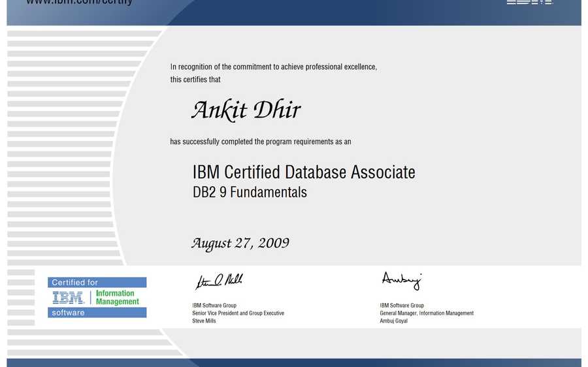Screen dimensions: 588x367
Task: Click the name Steve Mills
Action: 204,321
